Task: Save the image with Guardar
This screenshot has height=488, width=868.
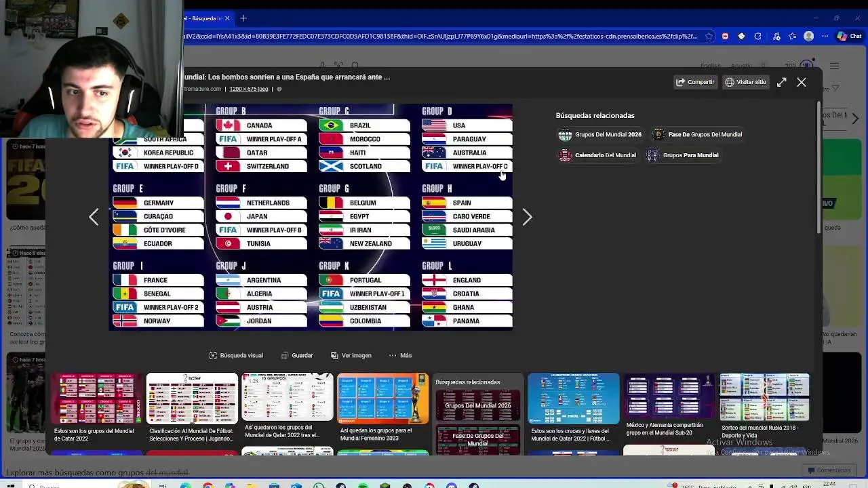Action: pyautogui.click(x=297, y=355)
